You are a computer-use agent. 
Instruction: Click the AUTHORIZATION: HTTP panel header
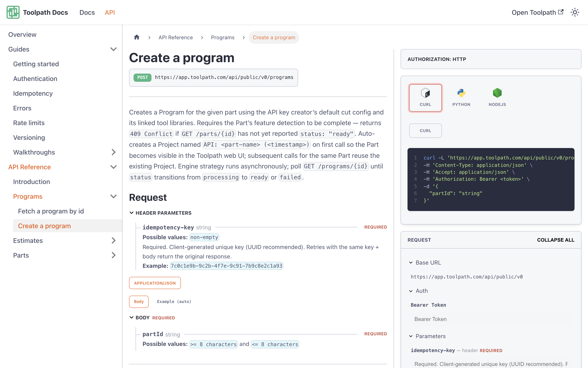click(491, 59)
